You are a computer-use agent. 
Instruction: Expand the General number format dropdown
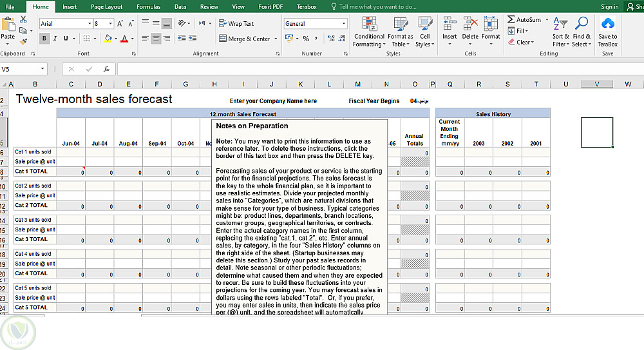[x=344, y=24]
